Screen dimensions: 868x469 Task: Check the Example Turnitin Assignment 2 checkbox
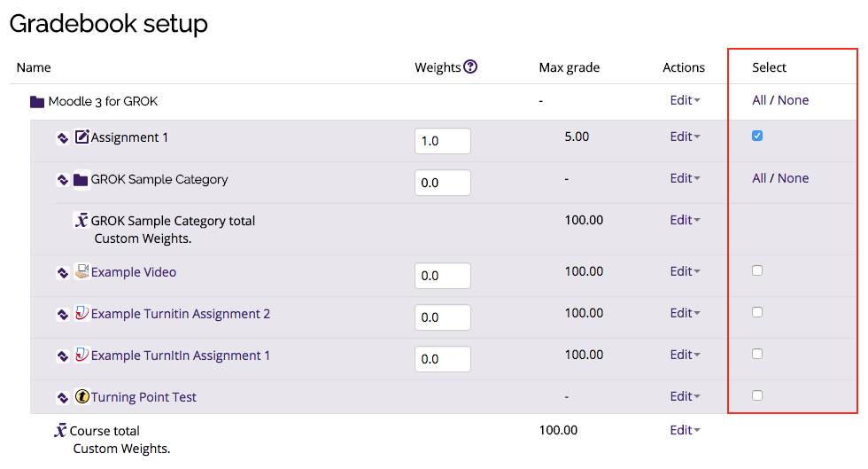[x=757, y=312]
